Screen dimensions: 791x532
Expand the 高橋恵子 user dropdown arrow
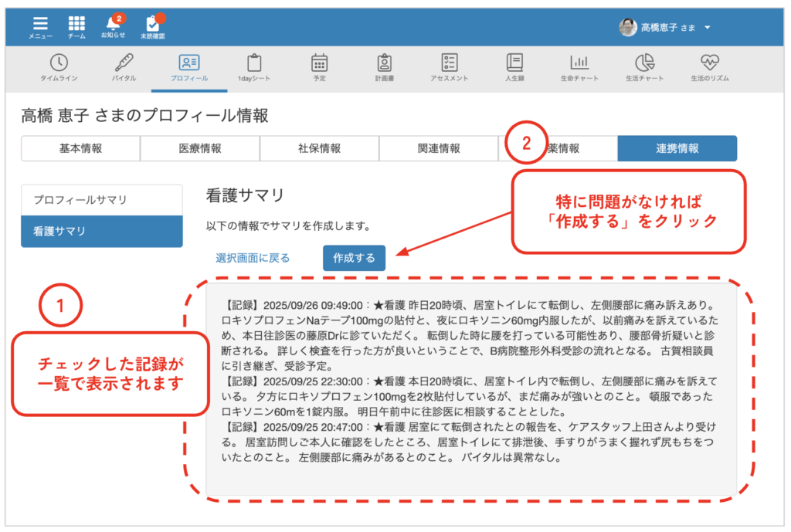pos(708,28)
